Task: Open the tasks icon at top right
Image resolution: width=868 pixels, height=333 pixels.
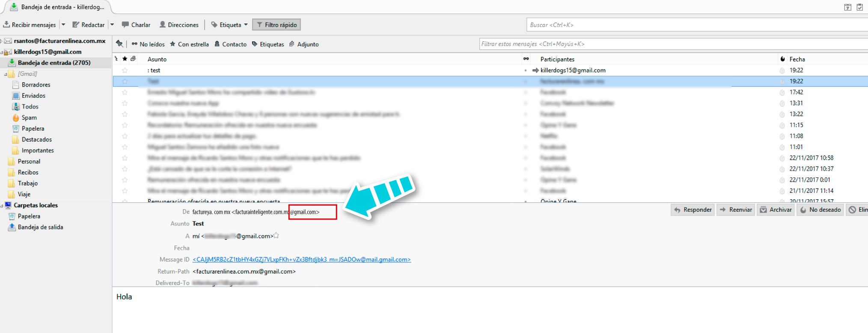Action: tap(859, 7)
